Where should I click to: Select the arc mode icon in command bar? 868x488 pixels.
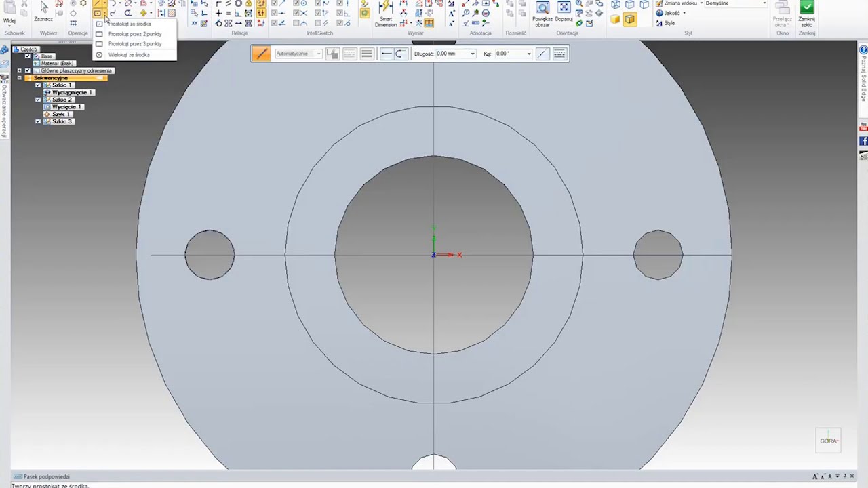coord(400,54)
